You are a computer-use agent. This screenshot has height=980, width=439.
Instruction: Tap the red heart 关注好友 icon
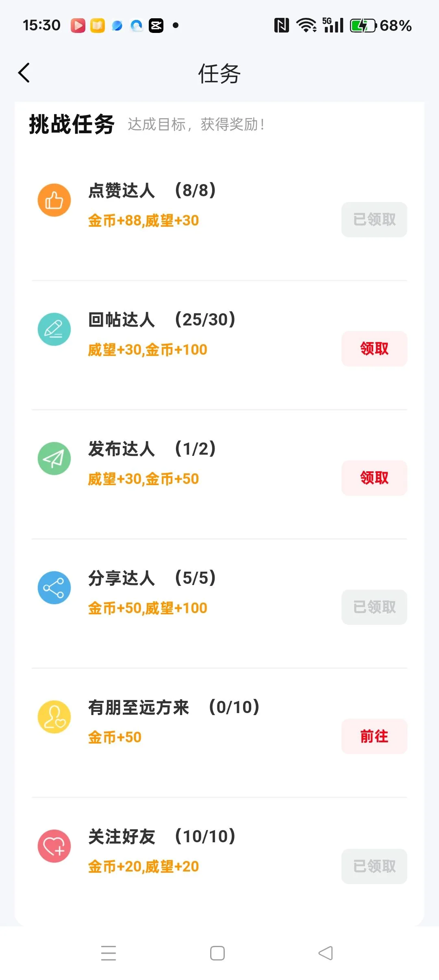[54, 846]
